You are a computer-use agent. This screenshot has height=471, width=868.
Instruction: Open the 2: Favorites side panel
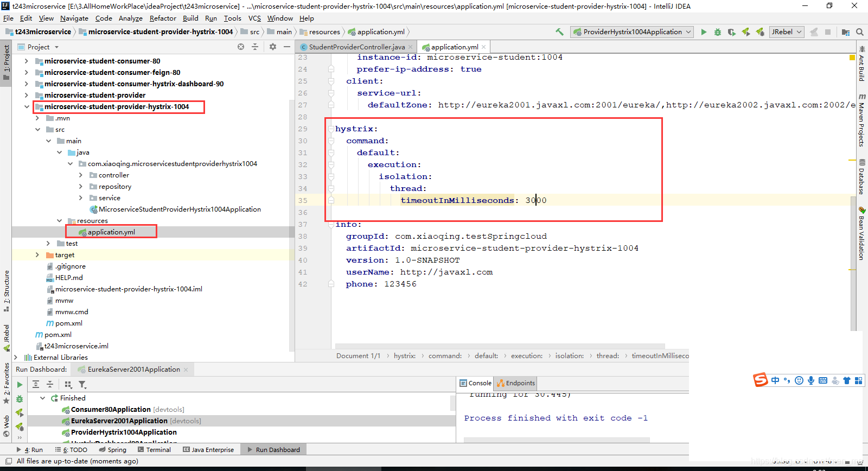point(6,383)
